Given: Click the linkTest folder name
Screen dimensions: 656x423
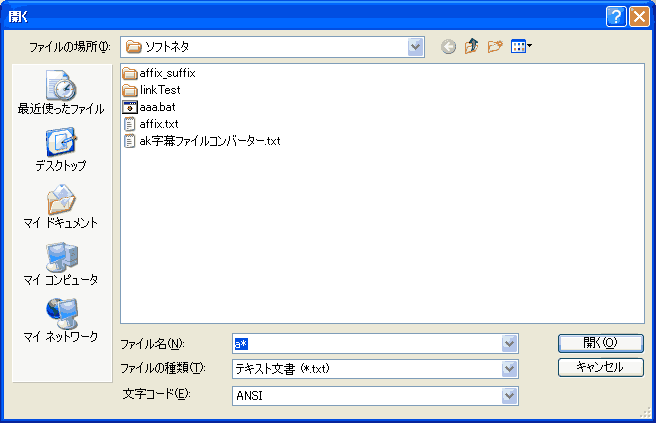Looking at the screenshot, I should click(160, 90).
